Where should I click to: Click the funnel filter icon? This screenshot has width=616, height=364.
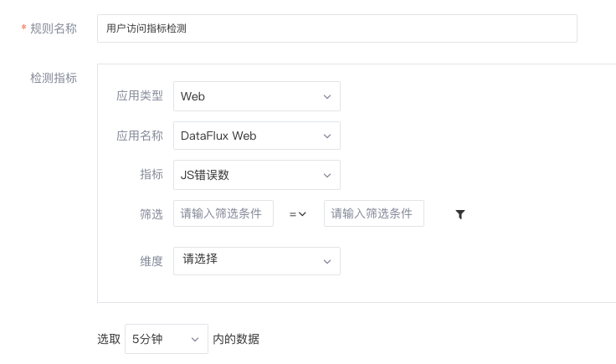pyautogui.click(x=460, y=214)
